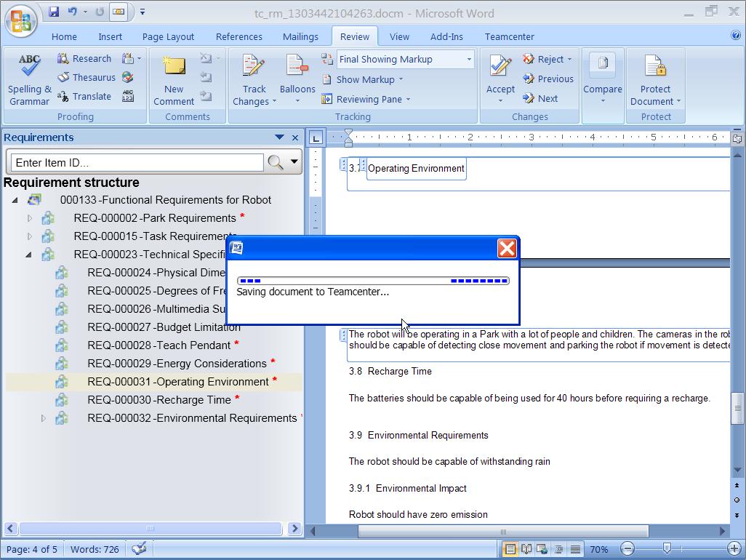Click the Page: 4 of 5 indicator

click(x=32, y=550)
